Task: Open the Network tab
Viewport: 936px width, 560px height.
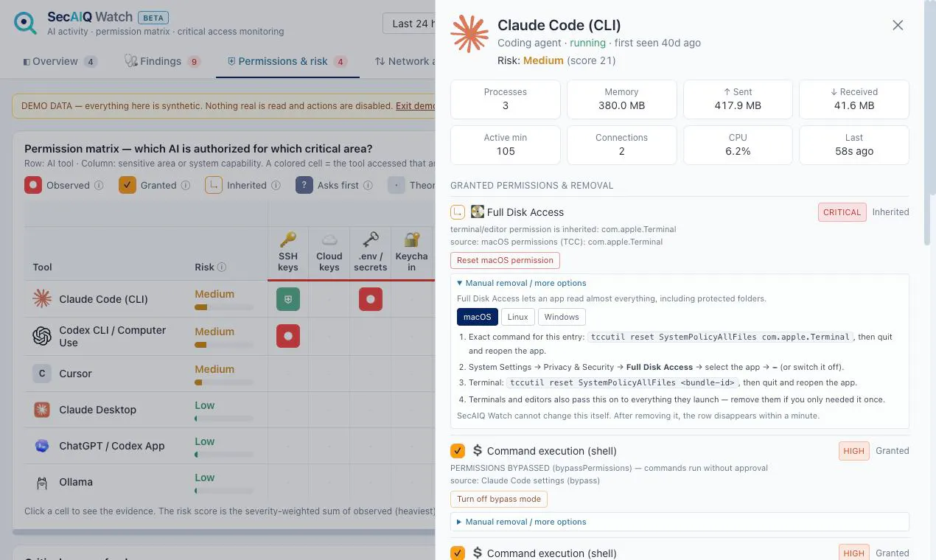Action: (x=405, y=61)
